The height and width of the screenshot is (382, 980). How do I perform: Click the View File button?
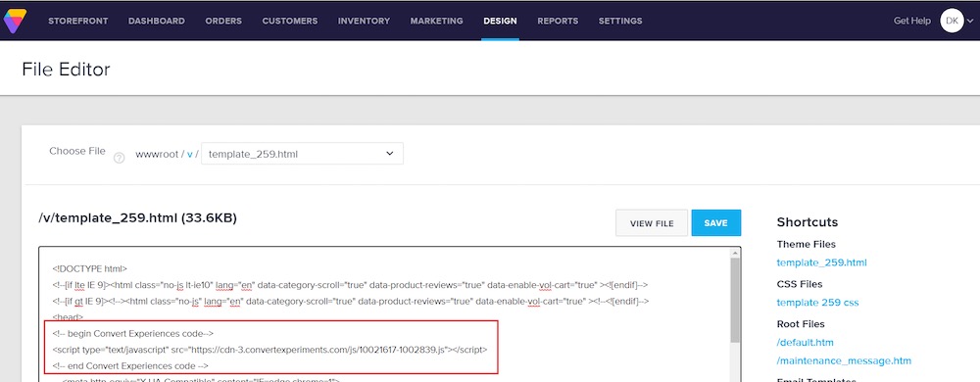click(652, 223)
